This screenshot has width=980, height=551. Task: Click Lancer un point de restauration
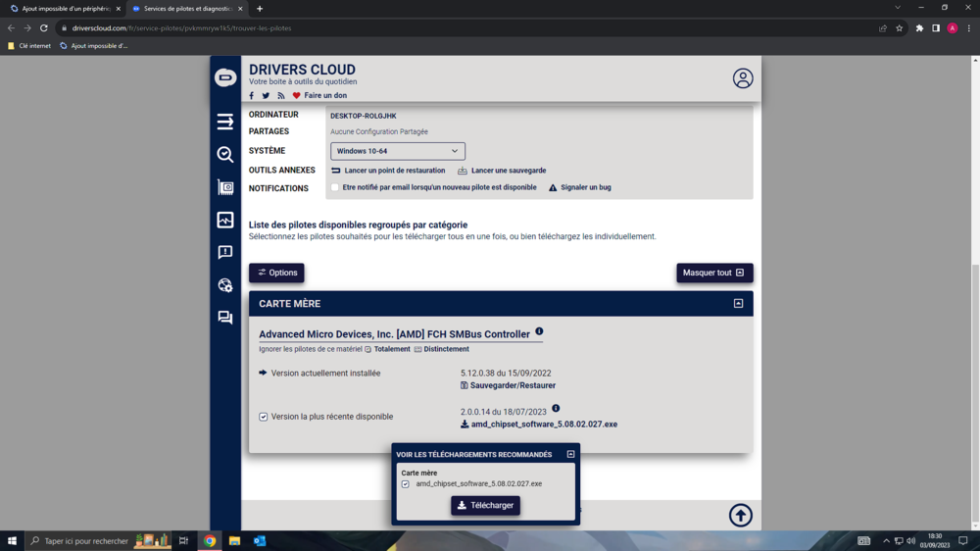point(388,171)
